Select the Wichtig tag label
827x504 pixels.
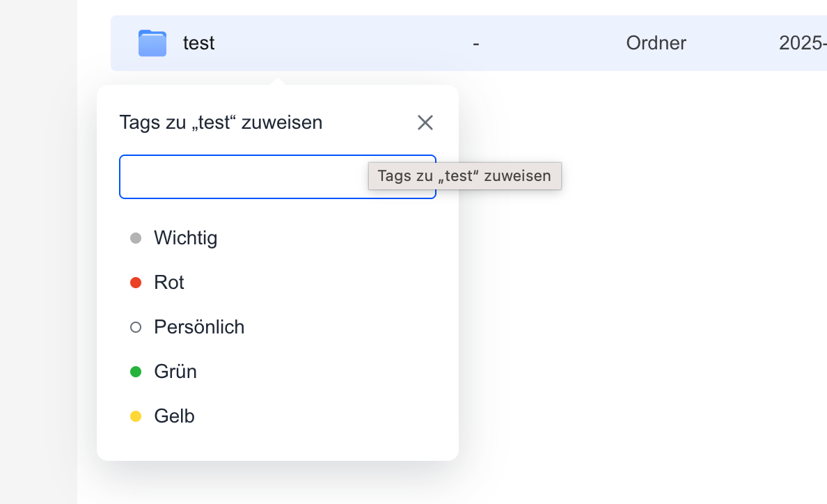click(x=185, y=238)
